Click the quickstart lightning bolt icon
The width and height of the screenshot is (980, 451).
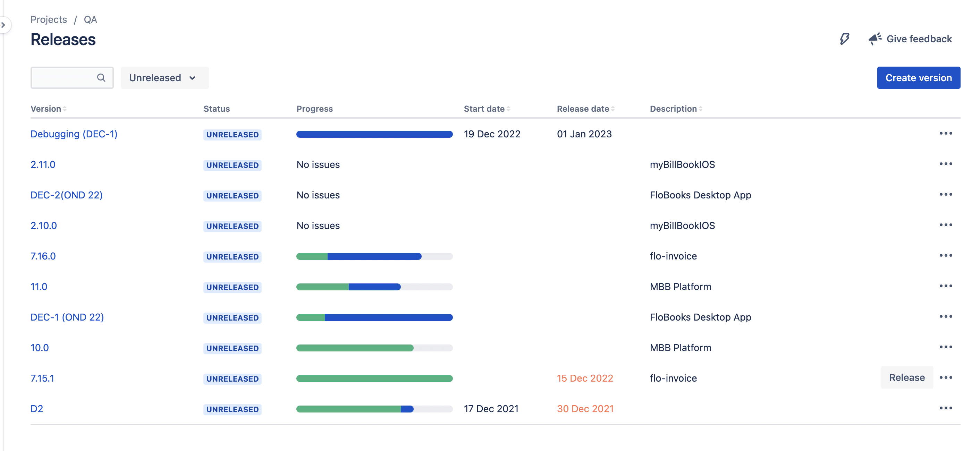(845, 39)
